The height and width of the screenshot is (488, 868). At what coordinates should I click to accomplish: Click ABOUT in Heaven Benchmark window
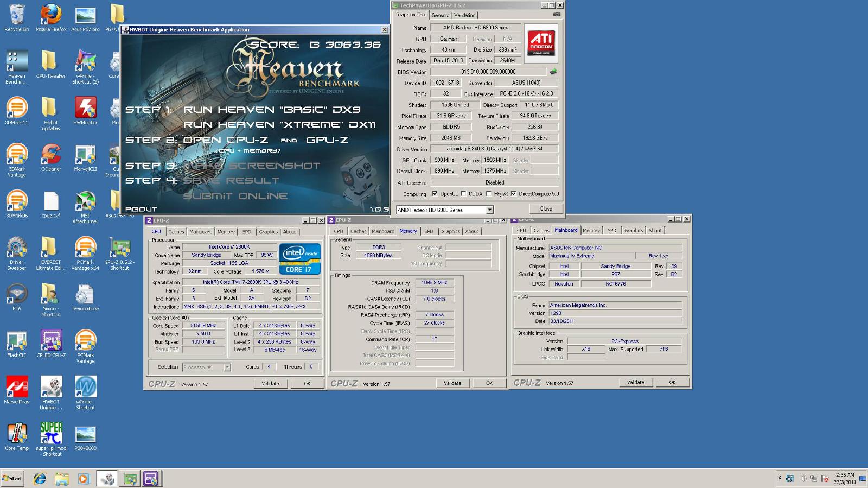click(x=141, y=209)
